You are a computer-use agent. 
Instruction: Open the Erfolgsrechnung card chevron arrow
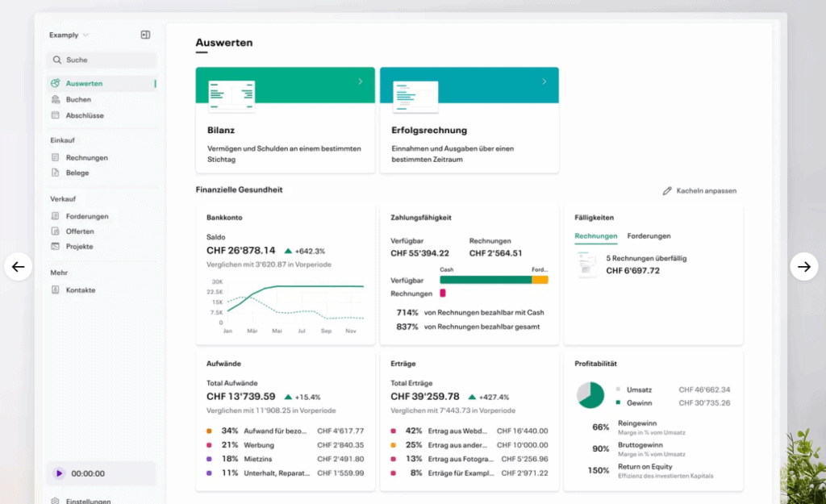point(544,81)
